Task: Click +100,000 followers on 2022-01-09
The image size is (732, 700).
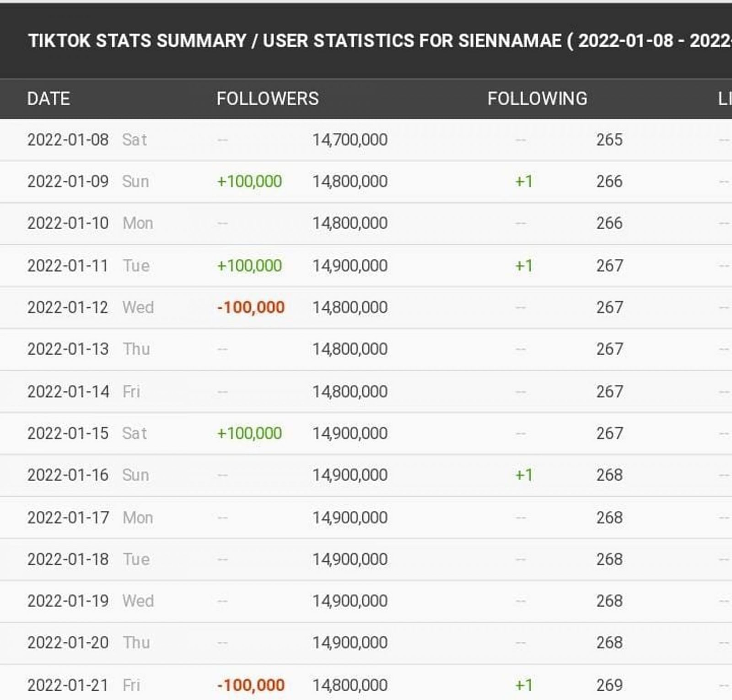Action: click(249, 182)
